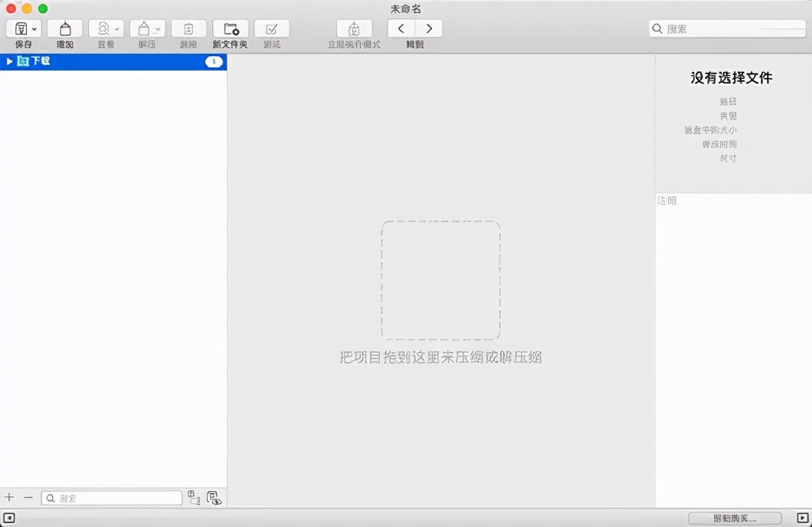Click the folder hierarchy icon below sidebar
This screenshot has width=812, height=527.
click(x=194, y=497)
